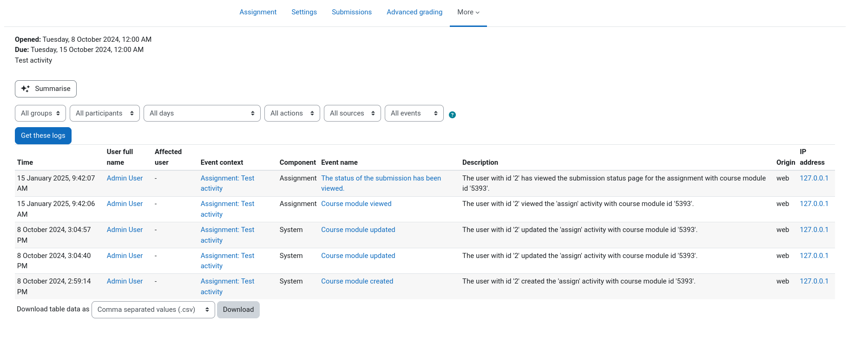The width and height of the screenshot is (868, 342).
Task: Expand the All sources dropdown
Action: coord(352,113)
